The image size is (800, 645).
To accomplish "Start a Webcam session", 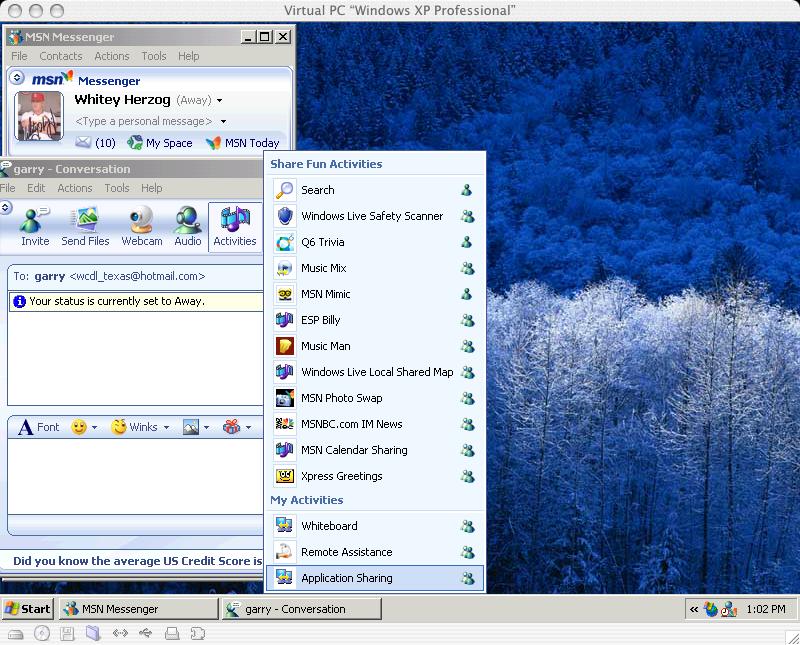I will (x=142, y=227).
